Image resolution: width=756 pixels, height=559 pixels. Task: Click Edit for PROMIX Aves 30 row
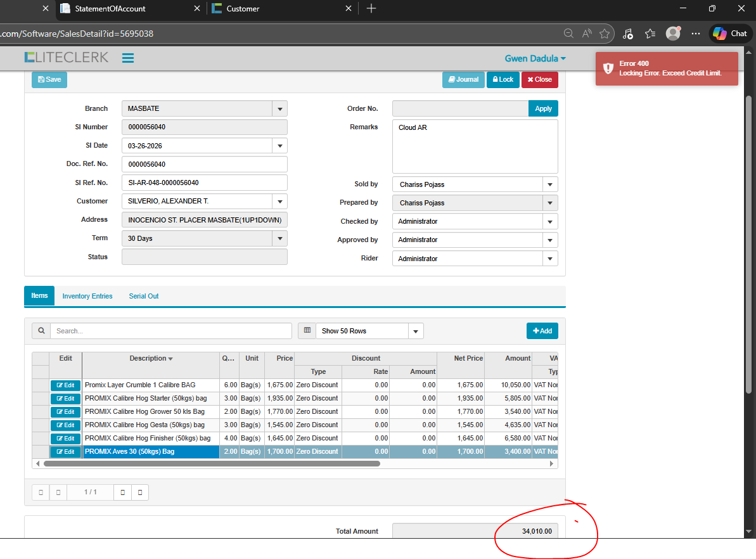point(66,452)
